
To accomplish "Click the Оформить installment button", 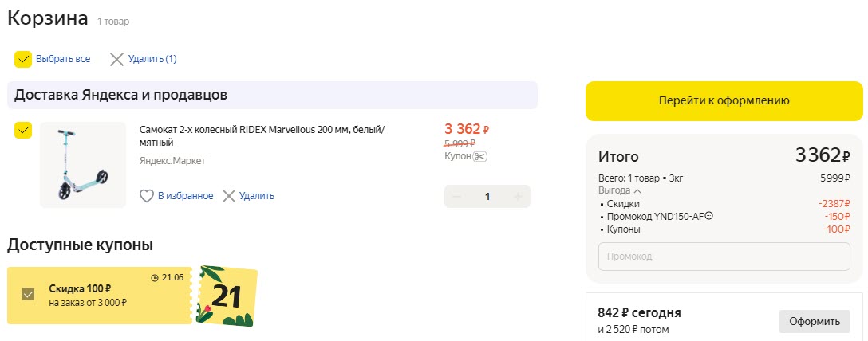I will pyautogui.click(x=814, y=322).
